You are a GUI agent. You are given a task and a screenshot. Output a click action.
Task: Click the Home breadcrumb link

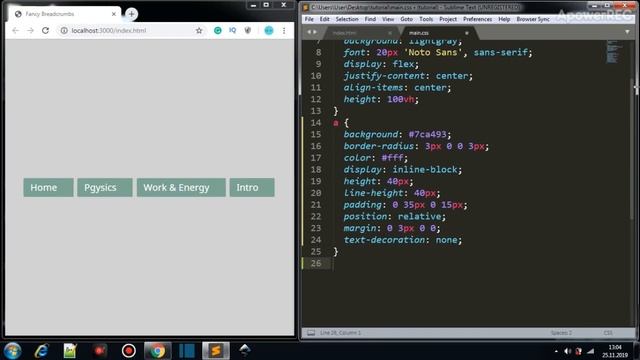point(48,187)
